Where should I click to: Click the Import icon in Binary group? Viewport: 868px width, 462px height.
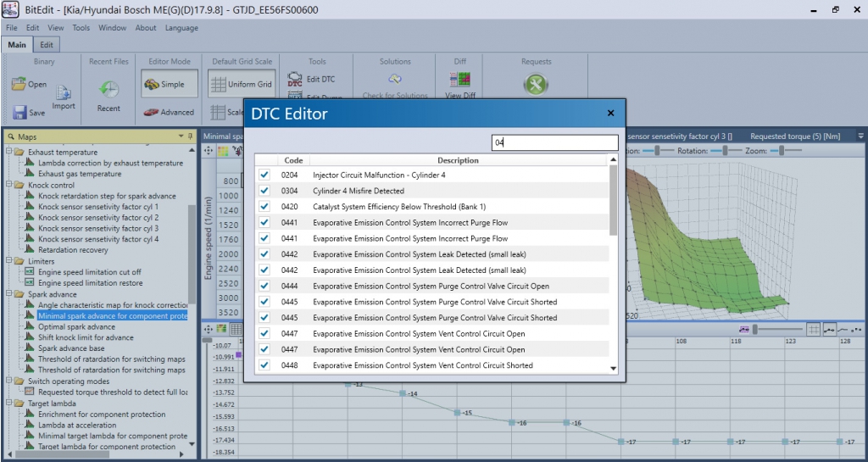pyautogui.click(x=63, y=92)
